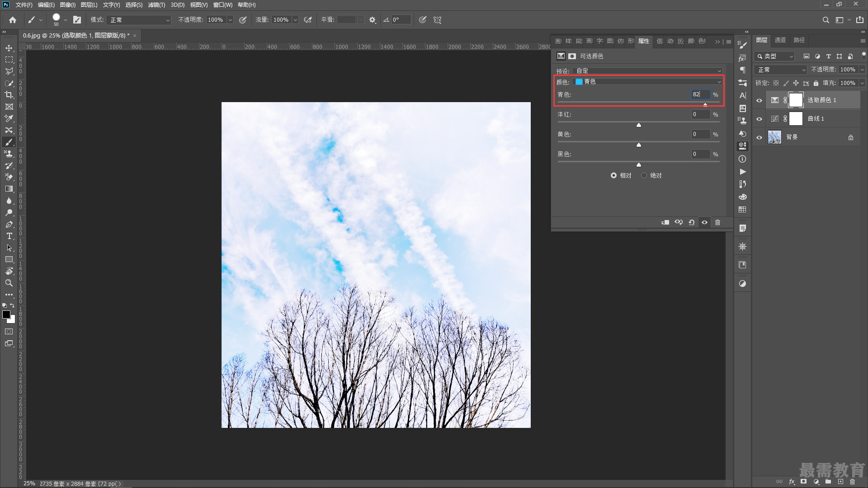Screen dimensions: 868x488
Task: Switch to the Paths tab
Action: point(799,40)
